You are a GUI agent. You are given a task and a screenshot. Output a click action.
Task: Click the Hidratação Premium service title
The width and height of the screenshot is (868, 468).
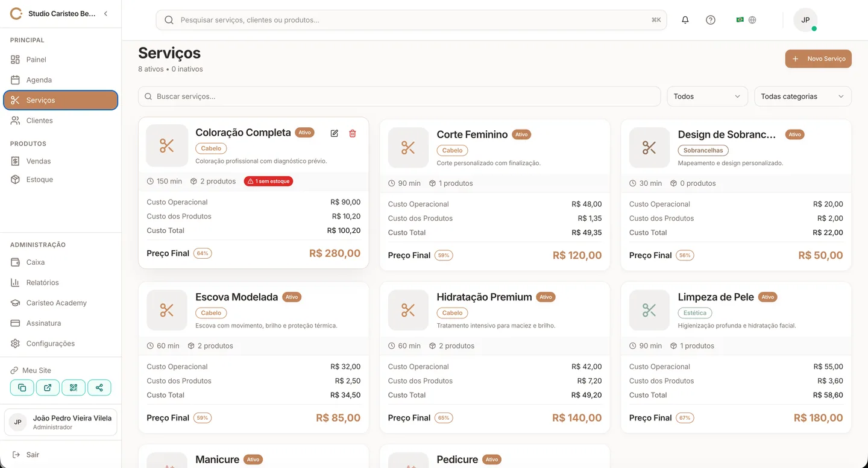coord(484,297)
